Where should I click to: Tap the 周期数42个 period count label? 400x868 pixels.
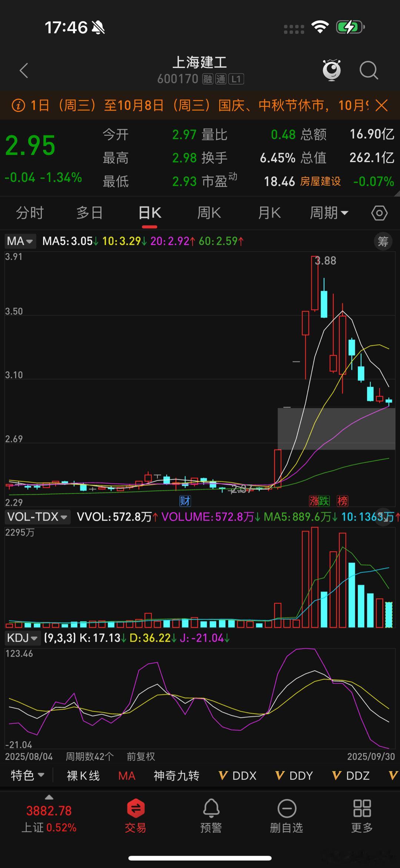90,756
